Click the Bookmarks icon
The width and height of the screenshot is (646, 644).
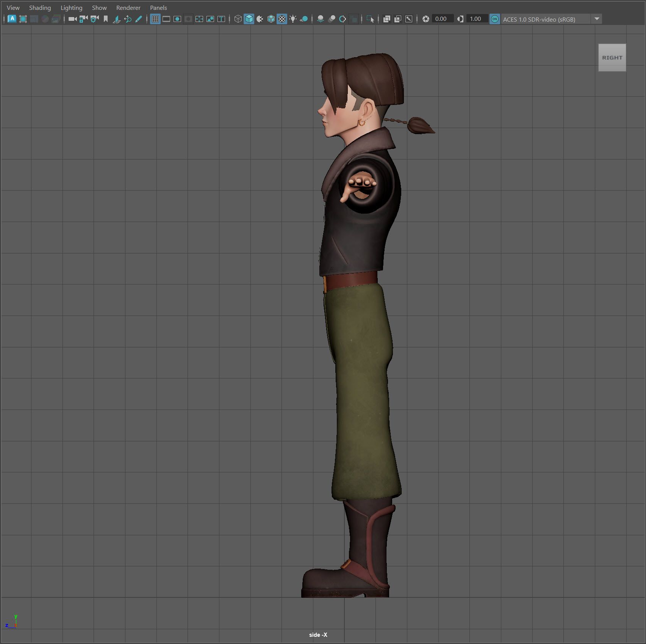point(106,19)
